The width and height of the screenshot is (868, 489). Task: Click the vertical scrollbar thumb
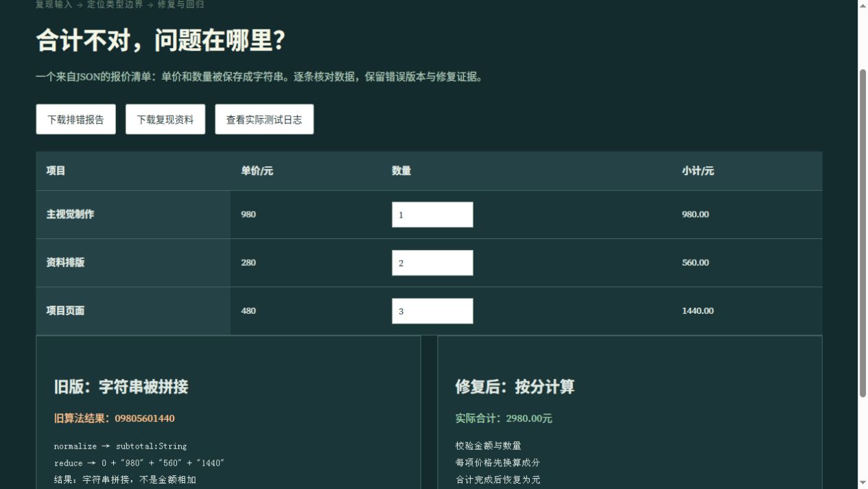point(863,233)
